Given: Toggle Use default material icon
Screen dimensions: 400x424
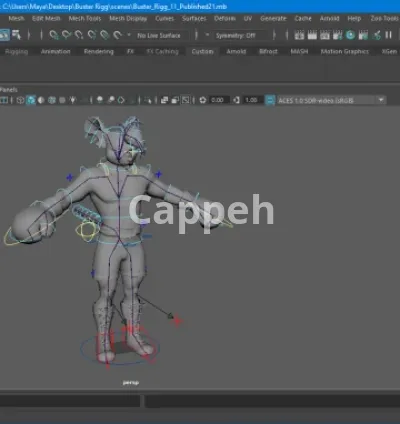Looking at the screenshot, I should coord(41,100).
